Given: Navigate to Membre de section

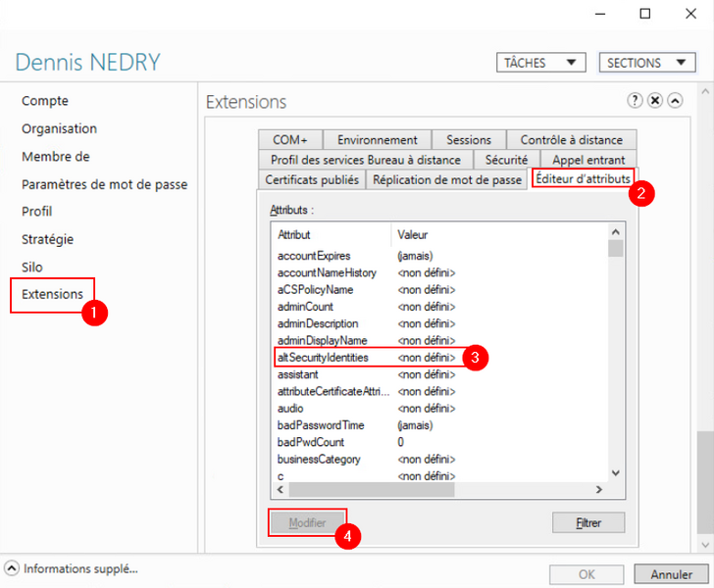Looking at the screenshot, I should click(56, 157).
